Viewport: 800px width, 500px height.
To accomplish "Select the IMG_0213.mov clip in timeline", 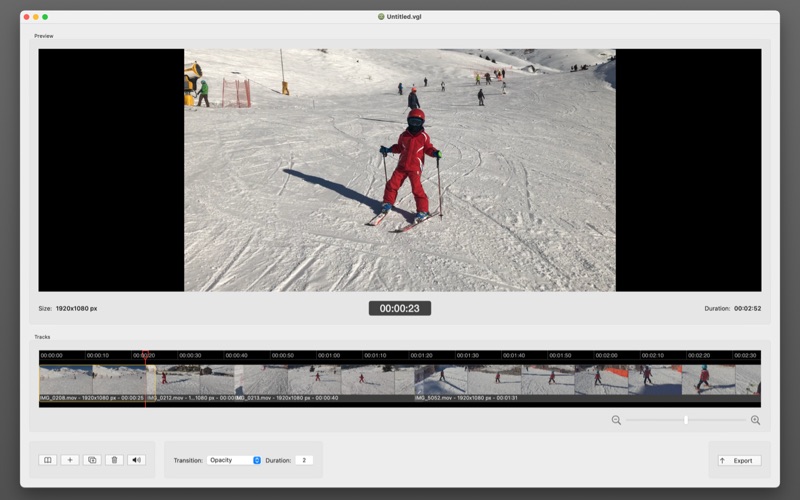I will (325, 383).
